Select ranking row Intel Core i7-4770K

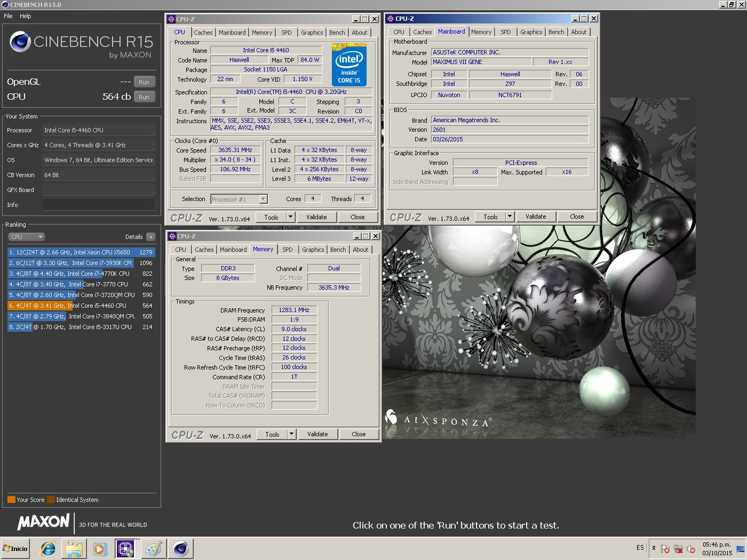(x=81, y=274)
